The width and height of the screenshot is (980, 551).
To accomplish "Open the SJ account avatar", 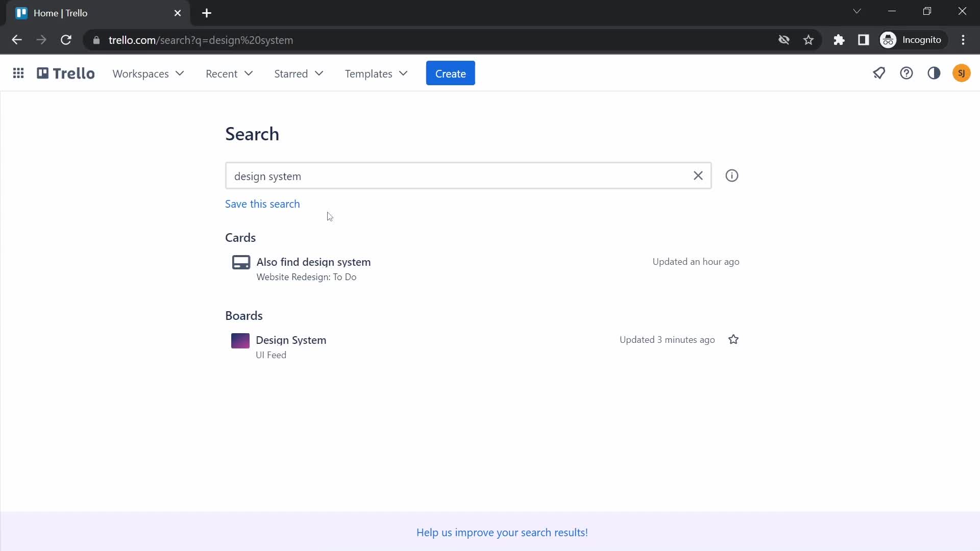I will pyautogui.click(x=962, y=73).
